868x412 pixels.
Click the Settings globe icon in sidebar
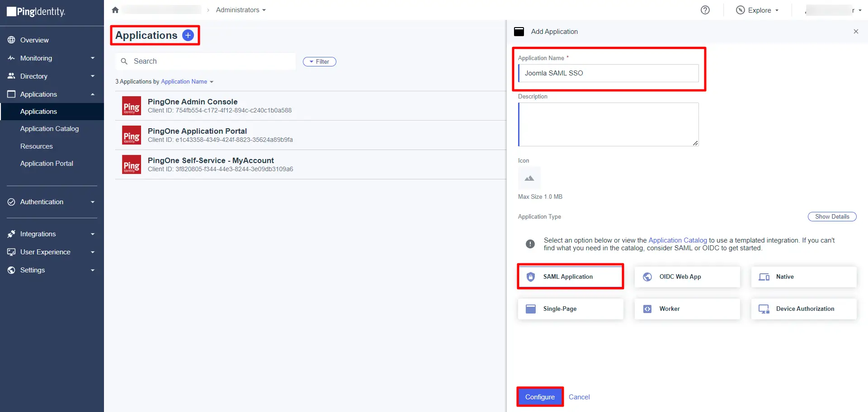click(x=11, y=270)
